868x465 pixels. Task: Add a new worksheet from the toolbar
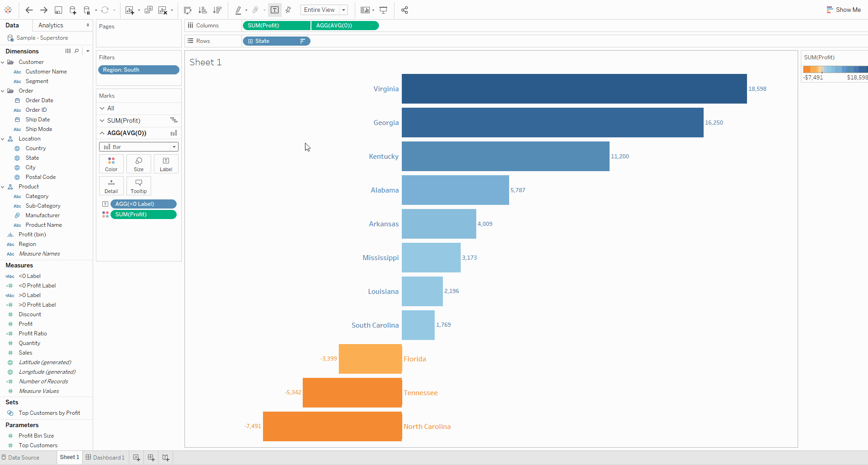(x=130, y=10)
